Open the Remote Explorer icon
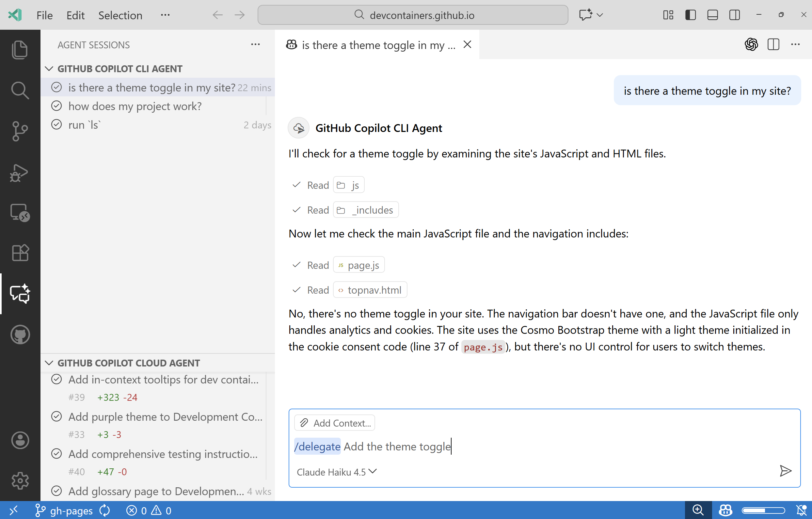Screen dimensions: 812x519 20,212
